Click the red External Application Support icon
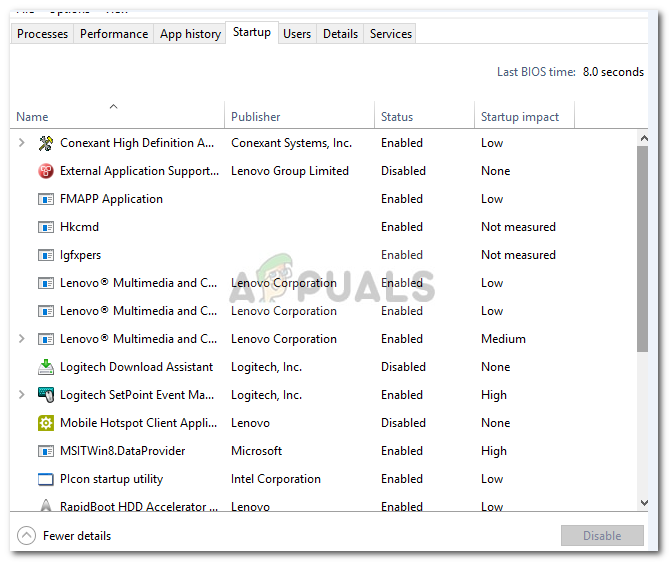669x562 pixels. tap(46, 171)
